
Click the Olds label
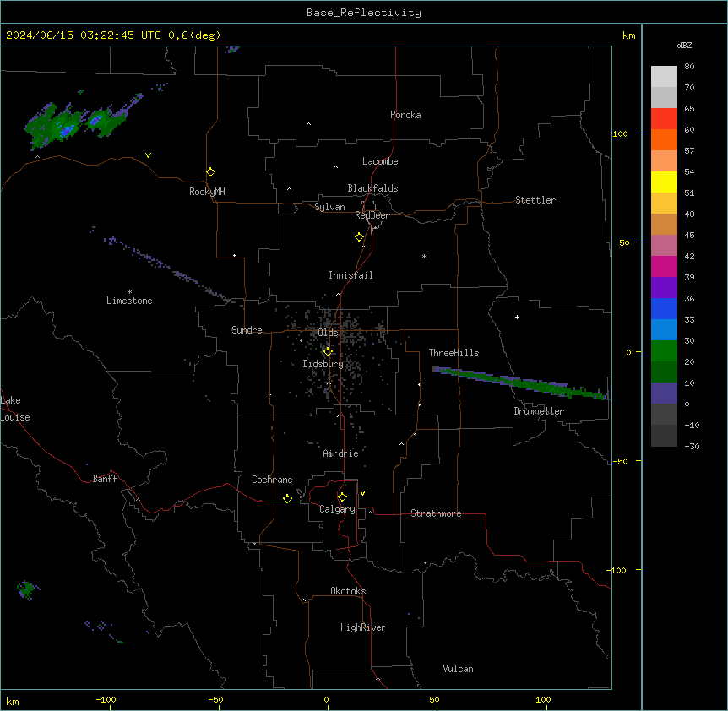coord(328,333)
